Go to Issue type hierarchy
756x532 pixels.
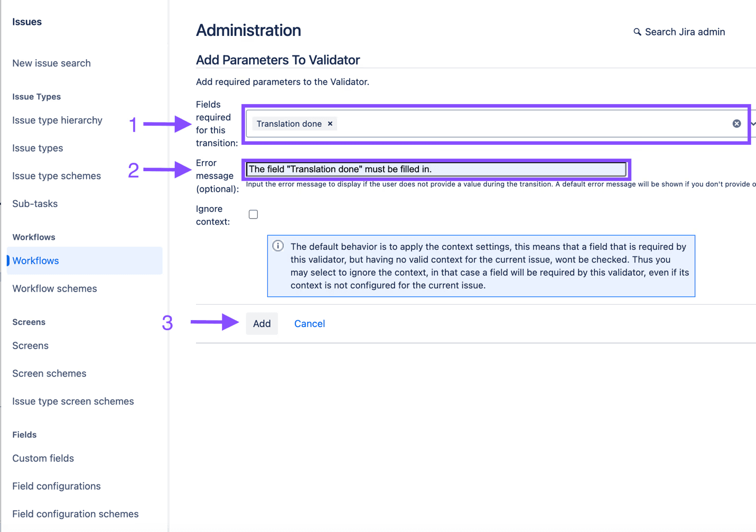coord(57,120)
